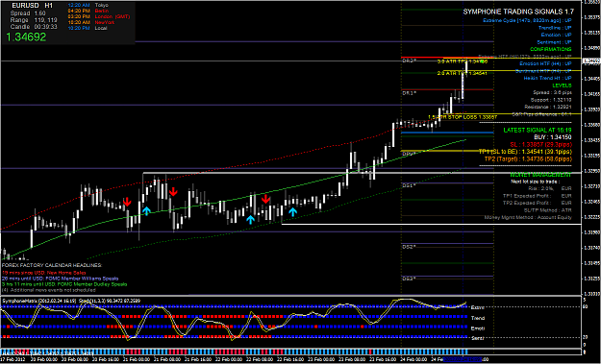The image size is (601, 364).
Task: Click the Next lot size to trade line
Action: 535,182
